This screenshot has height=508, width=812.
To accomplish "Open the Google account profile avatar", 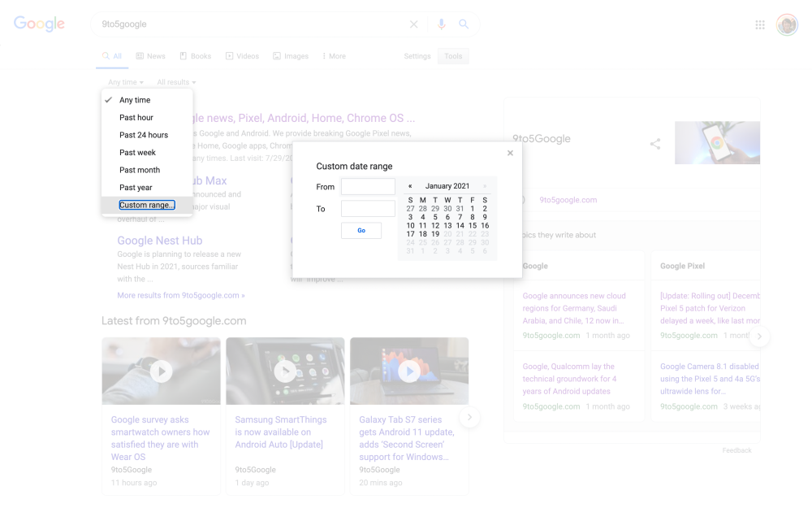I will tap(787, 25).
